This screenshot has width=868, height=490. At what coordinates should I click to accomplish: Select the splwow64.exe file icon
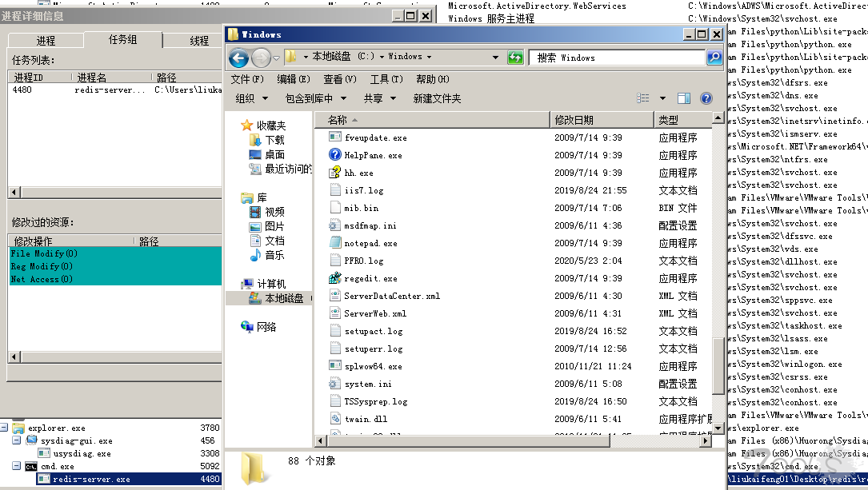pyautogui.click(x=335, y=366)
